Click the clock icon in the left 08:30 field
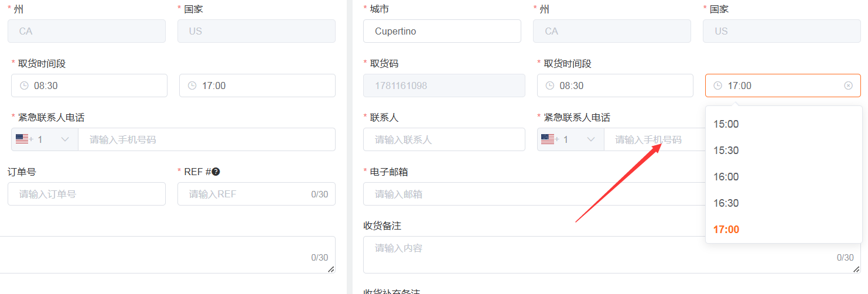Image resolution: width=868 pixels, height=294 pixels. pos(25,86)
